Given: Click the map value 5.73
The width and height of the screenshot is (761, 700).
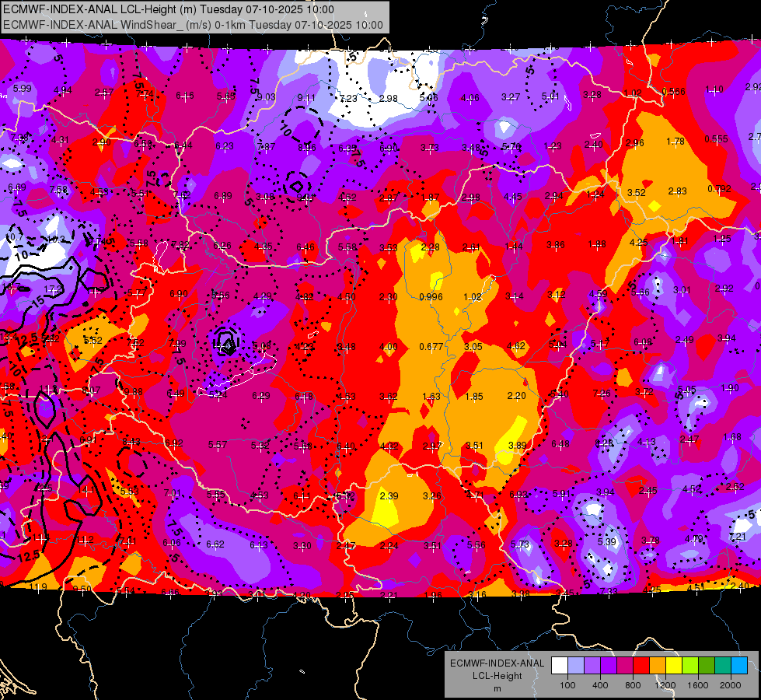Looking at the screenshot, I should (x=520, y=544).
